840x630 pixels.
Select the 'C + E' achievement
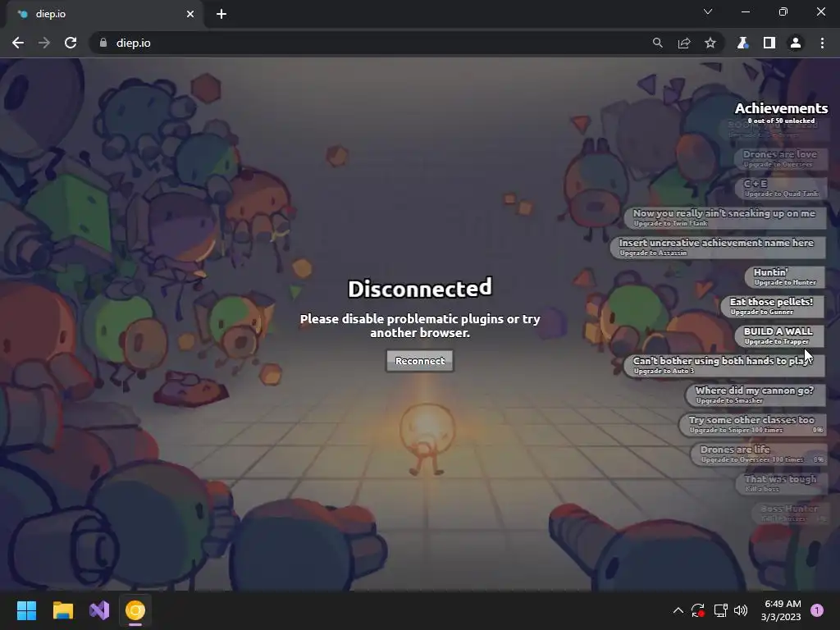click(781, 188)
